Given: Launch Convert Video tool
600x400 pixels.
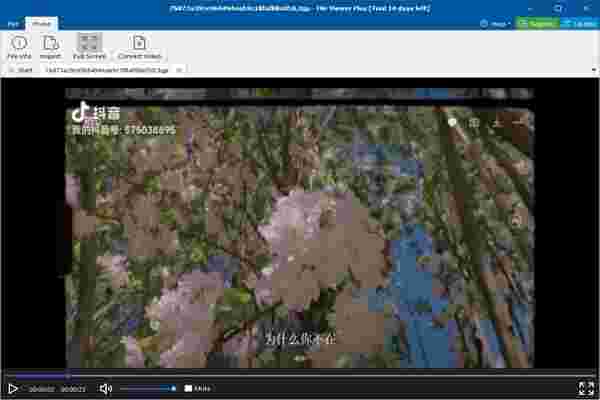Looking at the screenshot, I should click(140, 47).
